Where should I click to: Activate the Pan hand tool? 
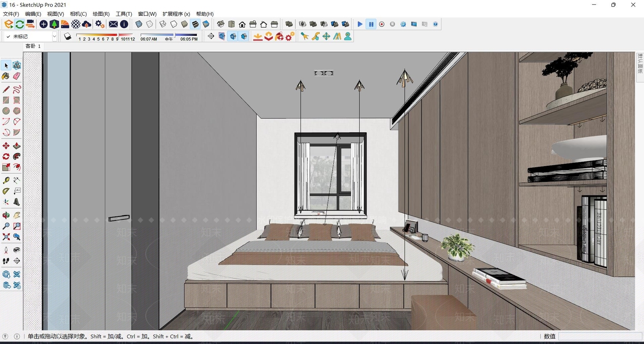(17, 215)
